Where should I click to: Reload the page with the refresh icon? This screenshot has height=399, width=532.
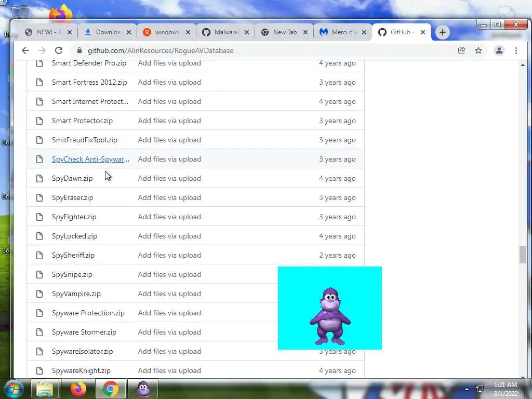click(59, 50)
